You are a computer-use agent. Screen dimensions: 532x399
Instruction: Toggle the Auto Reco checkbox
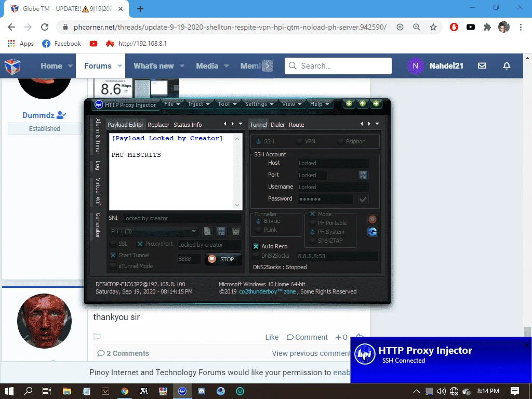click(x=256, y=246)
